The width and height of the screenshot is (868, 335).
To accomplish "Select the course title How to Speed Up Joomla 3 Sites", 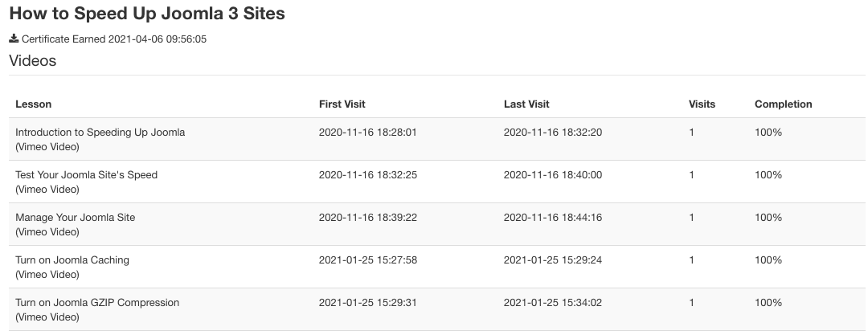I will click(x=147, y=14).
